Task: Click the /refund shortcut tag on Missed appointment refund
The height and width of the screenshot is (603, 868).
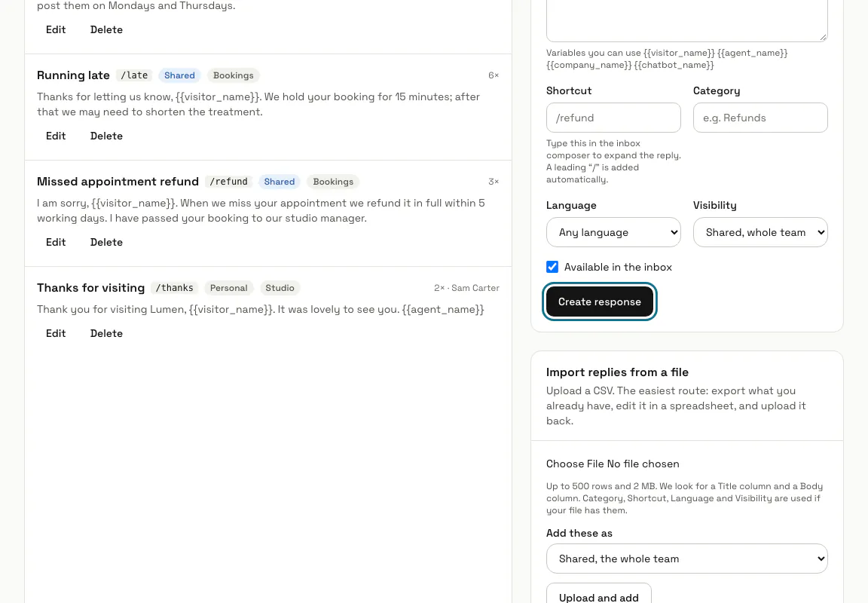Action: (228, 182)
